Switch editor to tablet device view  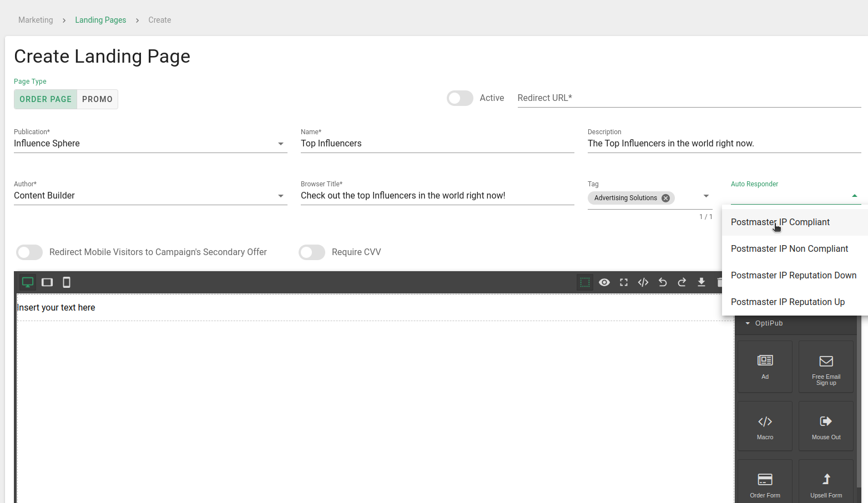[x=47, y=282]
